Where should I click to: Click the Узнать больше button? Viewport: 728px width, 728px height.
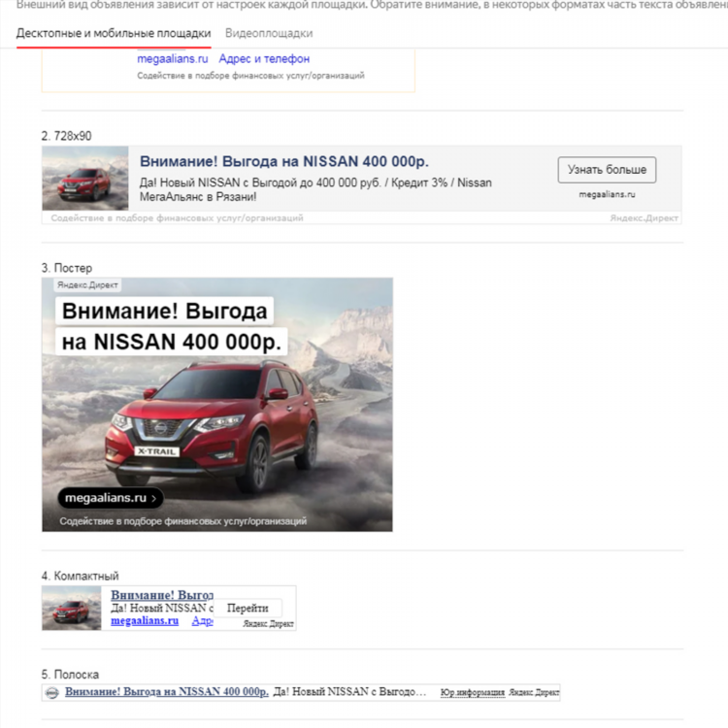tap(607, 170)
